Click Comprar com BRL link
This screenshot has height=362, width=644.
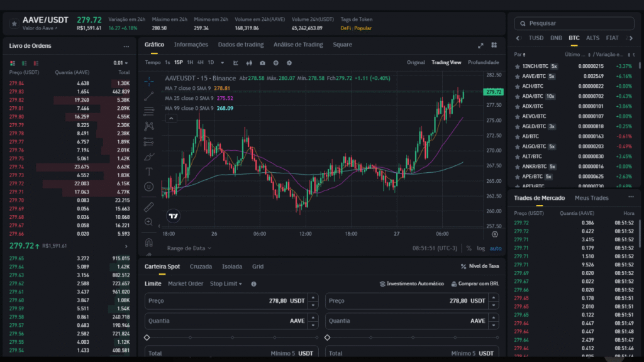tap(475, 283)
